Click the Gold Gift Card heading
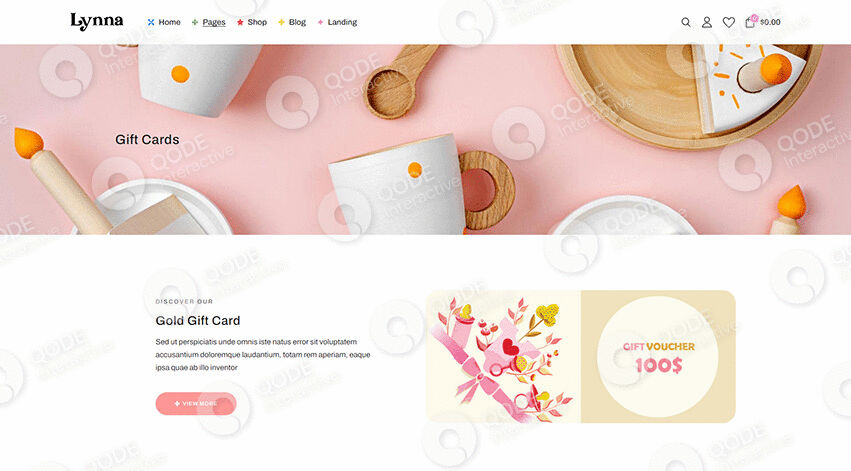Screen dimensions: 851x471 coord(198,321)
